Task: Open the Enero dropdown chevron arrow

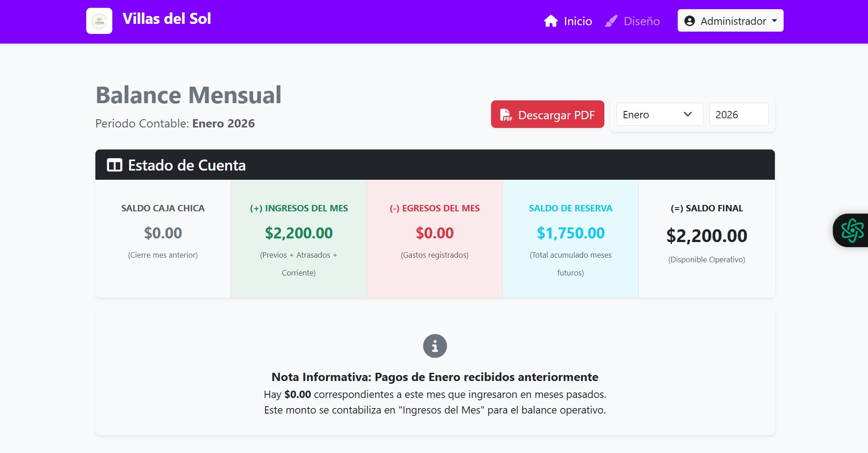Action: click(687, 114)
